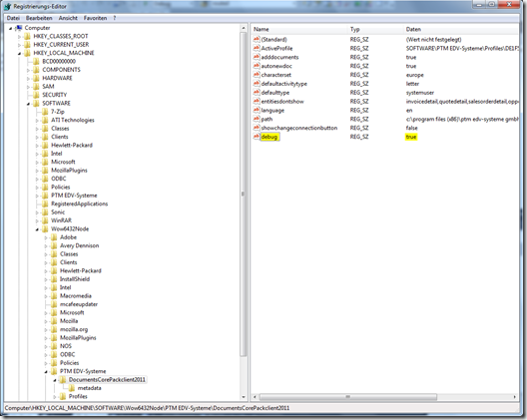Select the HKEY_CLASSES_ROOT folder icon
Screen dimensions: 527x420
point(28,36)
